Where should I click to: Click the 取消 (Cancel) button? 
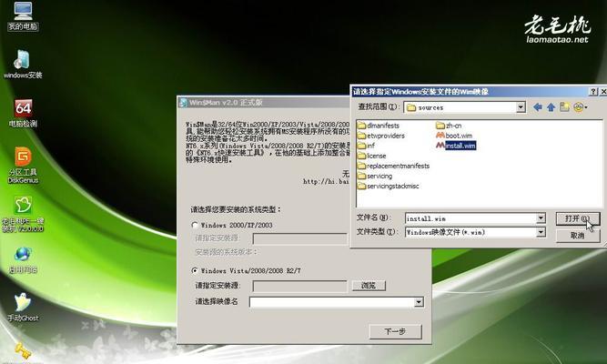(x=577, y=235)
